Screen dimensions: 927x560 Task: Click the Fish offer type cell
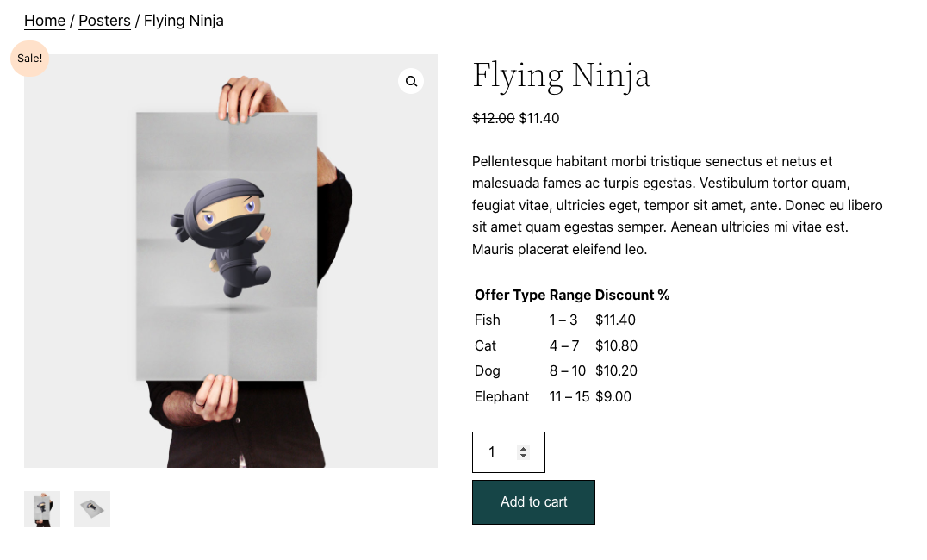coord(488,320)
